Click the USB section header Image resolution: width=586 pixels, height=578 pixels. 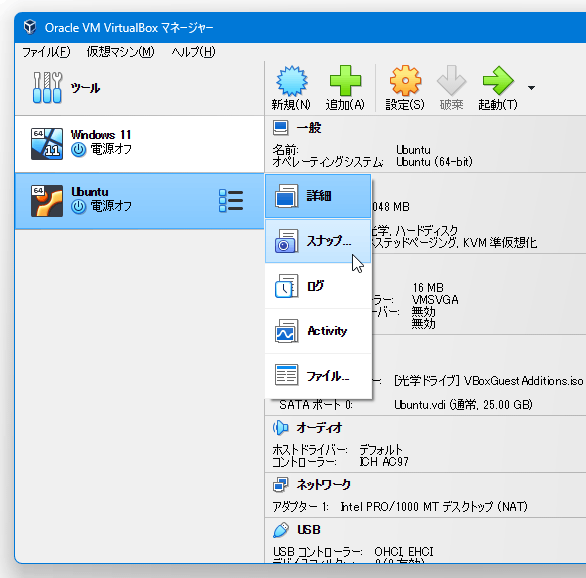309,530
